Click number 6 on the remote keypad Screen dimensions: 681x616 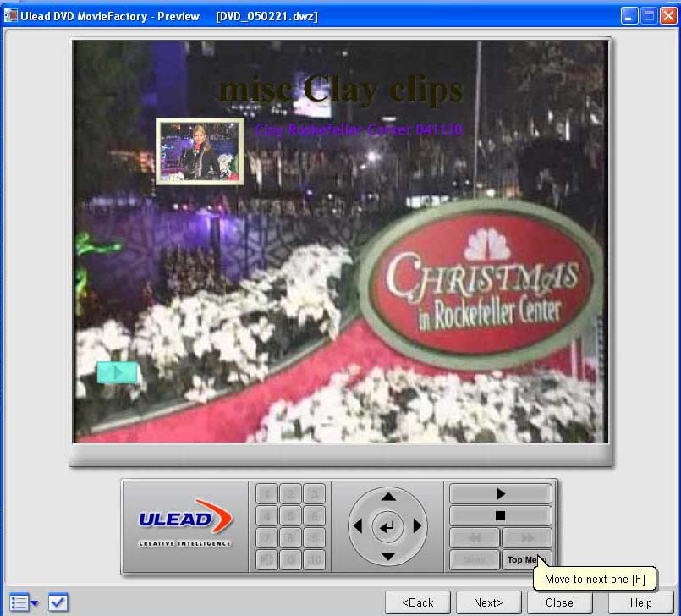(x=314, y=515)
